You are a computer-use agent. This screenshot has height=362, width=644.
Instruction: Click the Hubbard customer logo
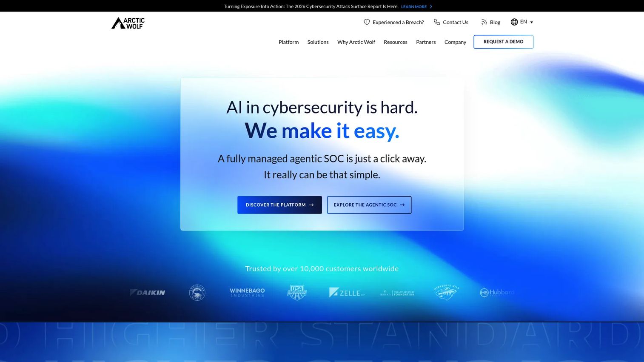click(497, 292)
